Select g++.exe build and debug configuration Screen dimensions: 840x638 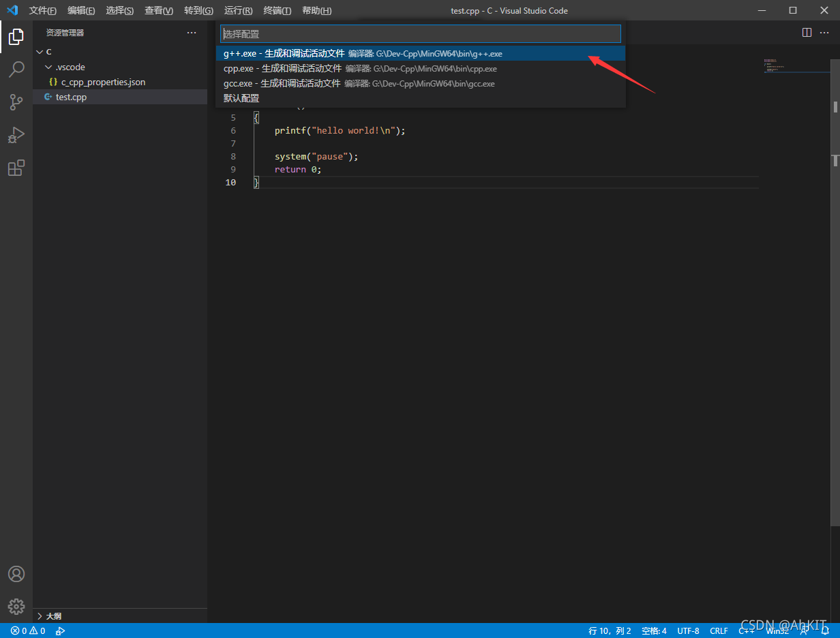coord(421,53)
